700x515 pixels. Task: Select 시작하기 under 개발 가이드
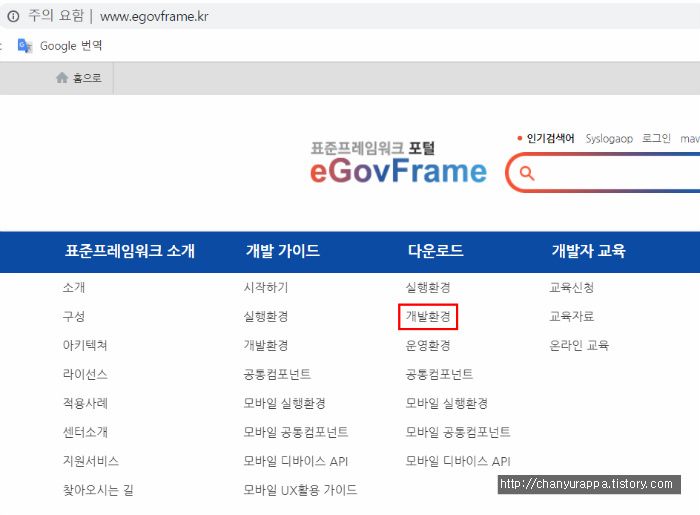(266, 287)
